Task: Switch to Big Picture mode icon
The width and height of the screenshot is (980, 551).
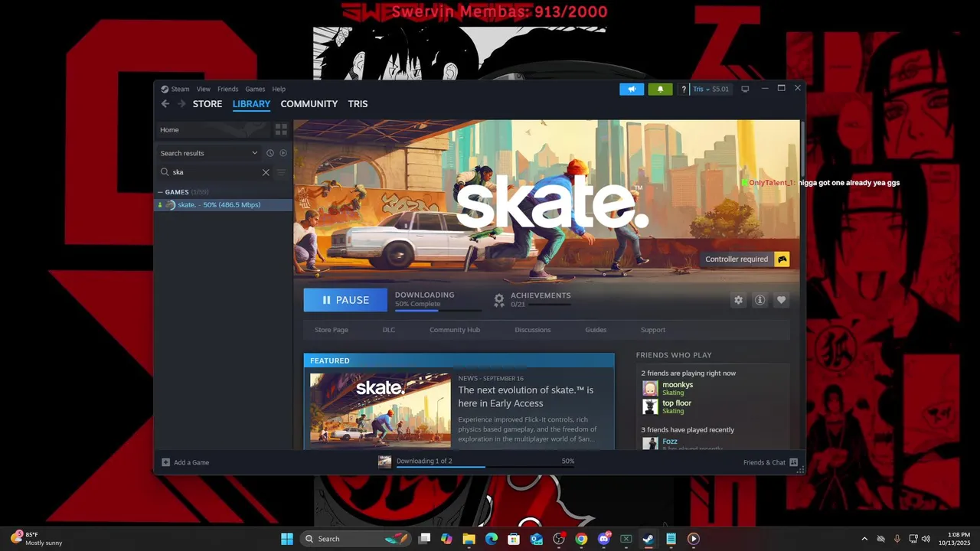Action: 745,90
